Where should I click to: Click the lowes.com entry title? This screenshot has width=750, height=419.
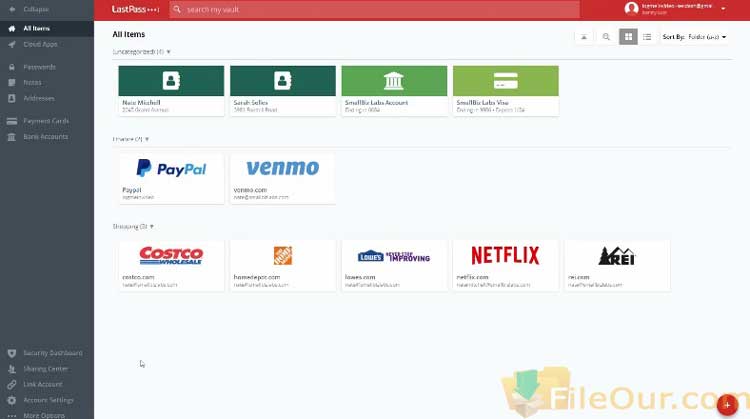360,277
